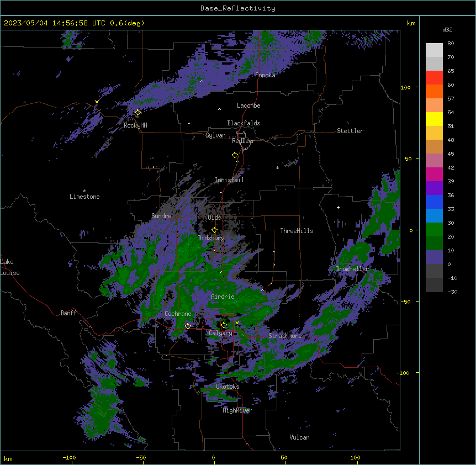Click the HighRiver town label
Image resolution: width=476 pixels, height=465 pixels.
pos(237,410)
